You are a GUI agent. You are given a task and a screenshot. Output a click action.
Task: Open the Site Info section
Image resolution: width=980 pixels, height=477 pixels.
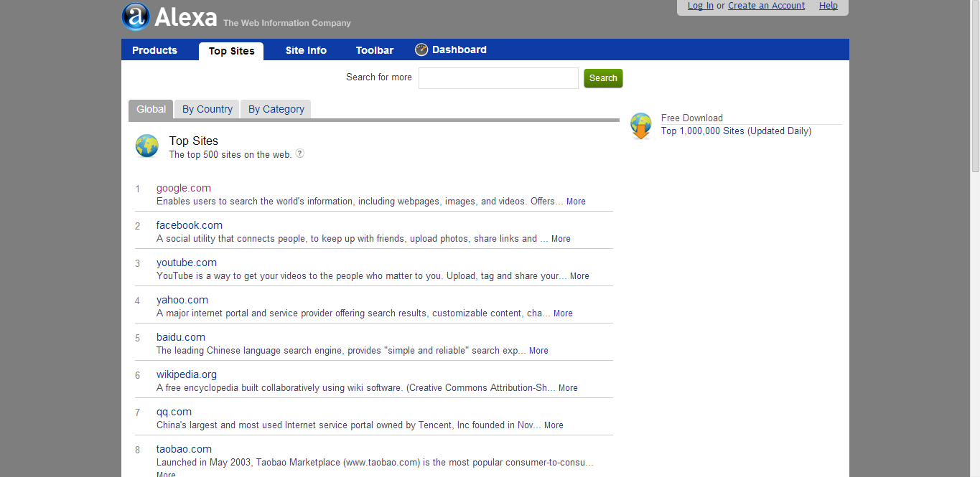point(306,50)
